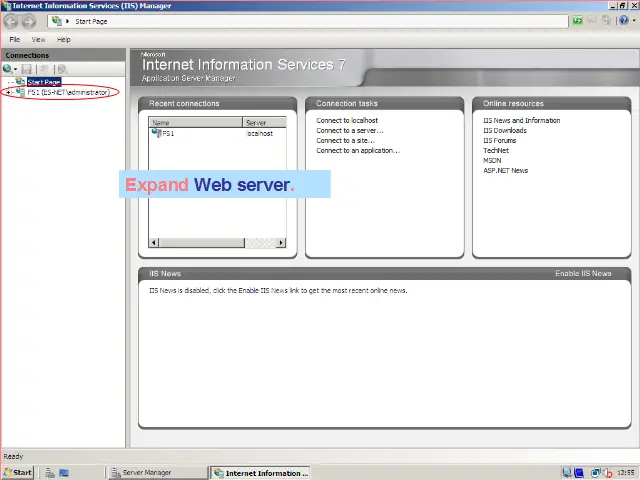
Task: Open the Help menu
Action: click(64, 40)
